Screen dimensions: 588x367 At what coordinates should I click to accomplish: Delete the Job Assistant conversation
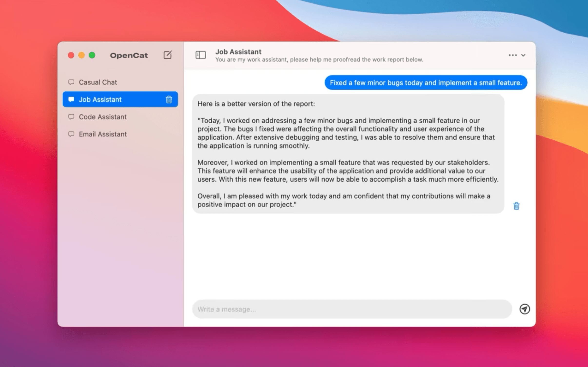pyautogui.click(x=169, y=99)
